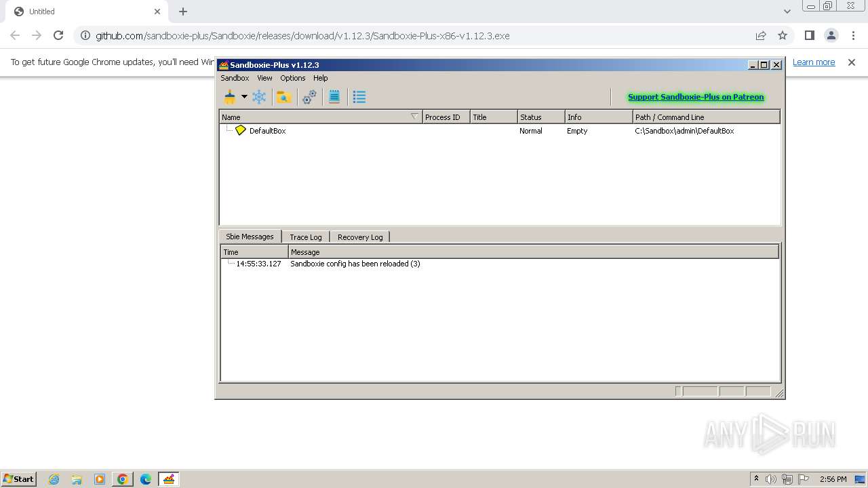This screenshot has height=488, width=868.
Task: Open Chrome side panel icon
Action: pyautogui.click(x=810, y=35)
